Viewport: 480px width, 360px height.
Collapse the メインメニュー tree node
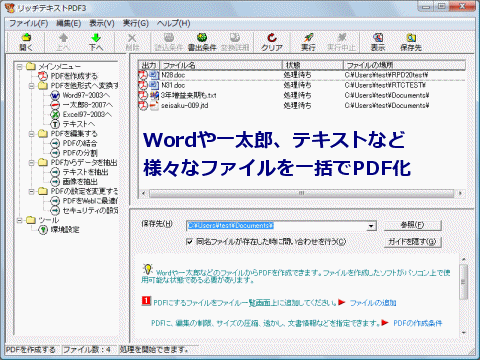(20, 67)
